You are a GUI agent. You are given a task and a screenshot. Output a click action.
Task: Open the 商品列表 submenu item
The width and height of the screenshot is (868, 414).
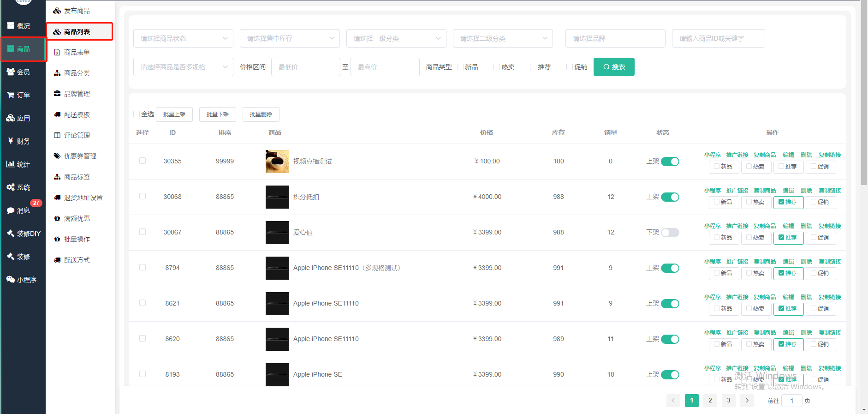point(79,32)
